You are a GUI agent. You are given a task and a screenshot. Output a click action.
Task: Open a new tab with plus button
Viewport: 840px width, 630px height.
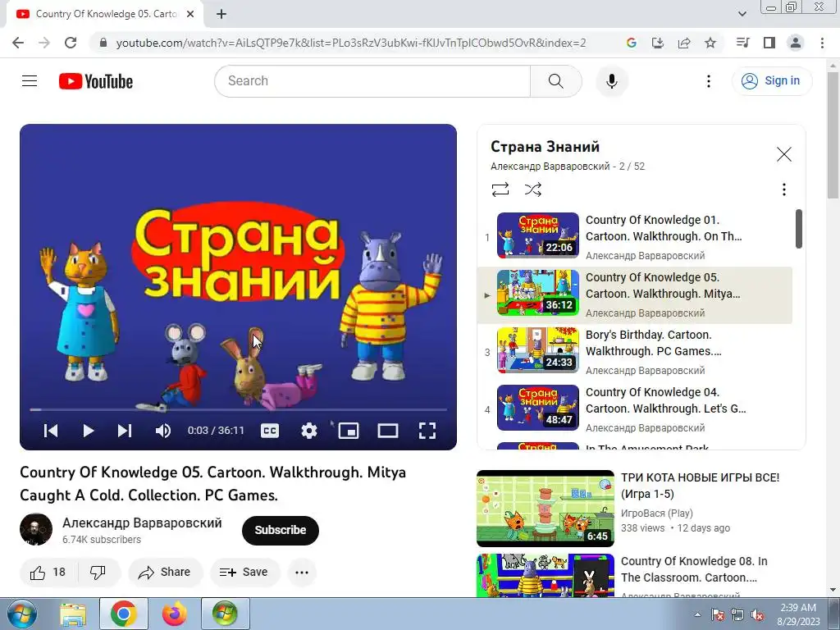pyautogui.click(x=221, y=14)
